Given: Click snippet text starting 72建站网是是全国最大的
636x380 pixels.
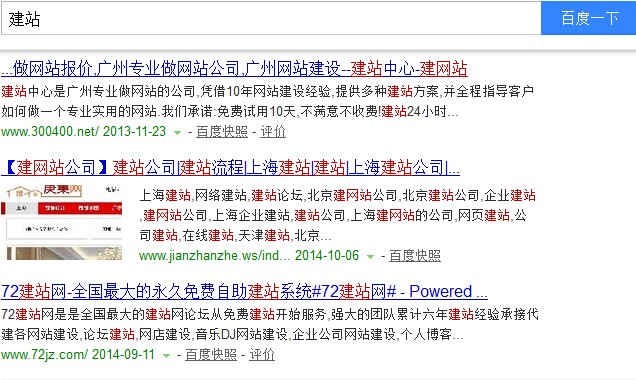Looking at the screenshot, I should point(270,324).
